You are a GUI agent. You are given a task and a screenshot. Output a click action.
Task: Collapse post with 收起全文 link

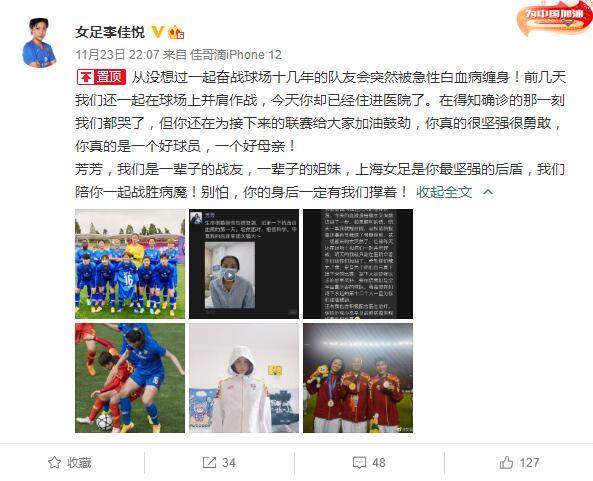tap(444, 192)
